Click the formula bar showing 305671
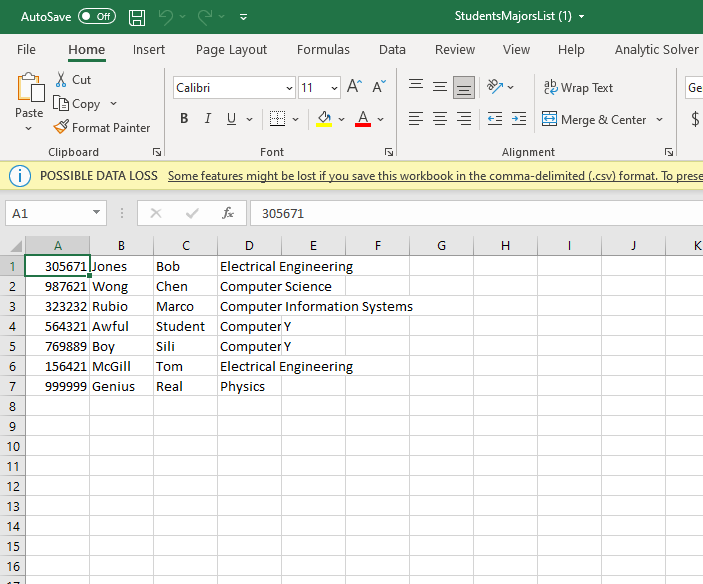The height and width of the screenshot is (584, 703). point(476,213)
